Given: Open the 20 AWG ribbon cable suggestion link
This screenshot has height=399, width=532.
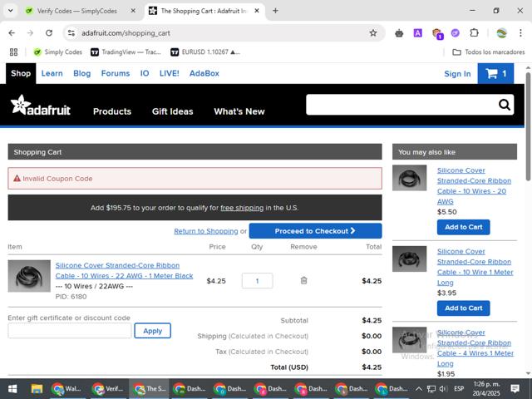Looking at the screenshot, I should click(474, 186).
